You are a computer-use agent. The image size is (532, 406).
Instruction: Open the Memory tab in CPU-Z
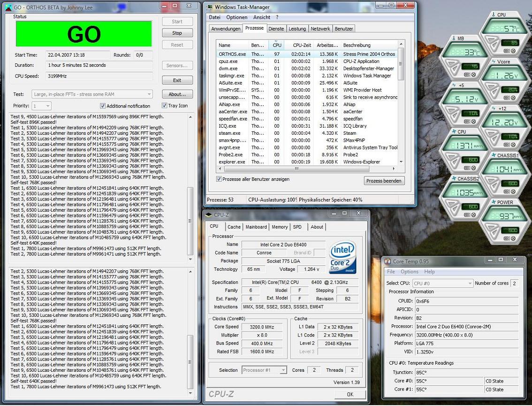coord(280,227)
